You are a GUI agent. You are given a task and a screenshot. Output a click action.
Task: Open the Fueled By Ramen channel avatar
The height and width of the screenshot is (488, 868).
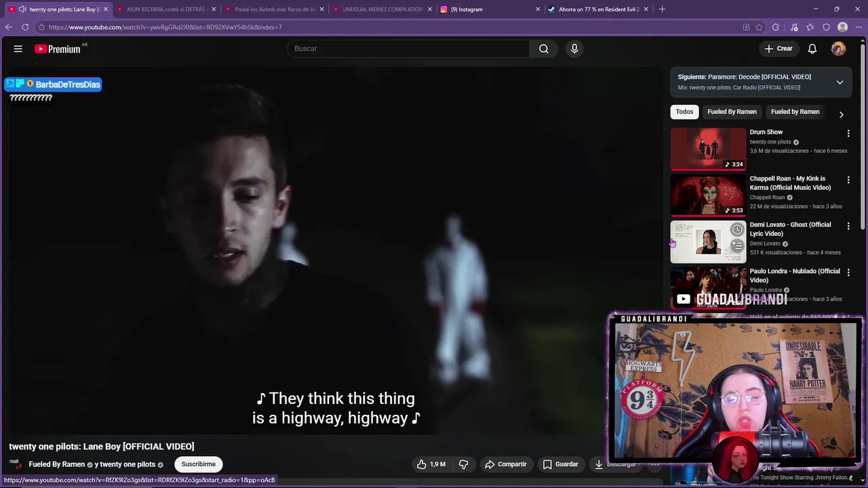click(16, 464)
